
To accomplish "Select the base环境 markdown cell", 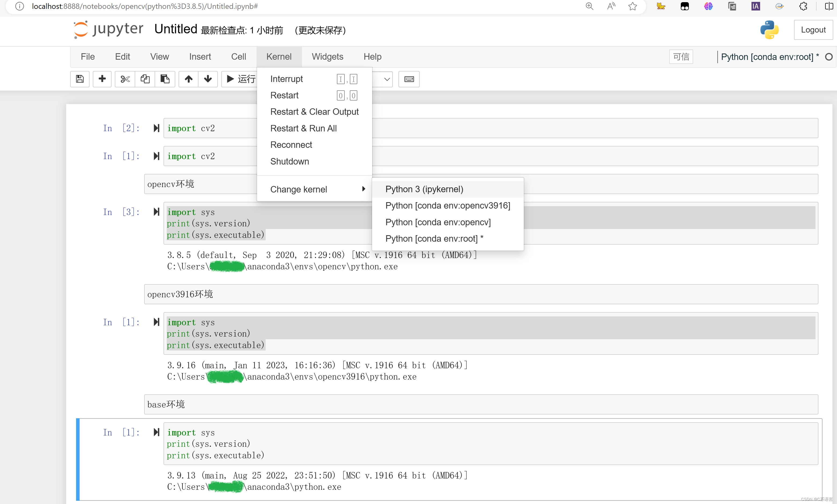I will (481, 404).
